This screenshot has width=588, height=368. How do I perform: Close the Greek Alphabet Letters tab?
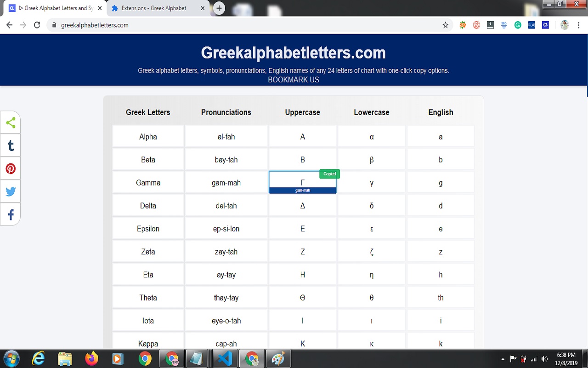(100, 8)
